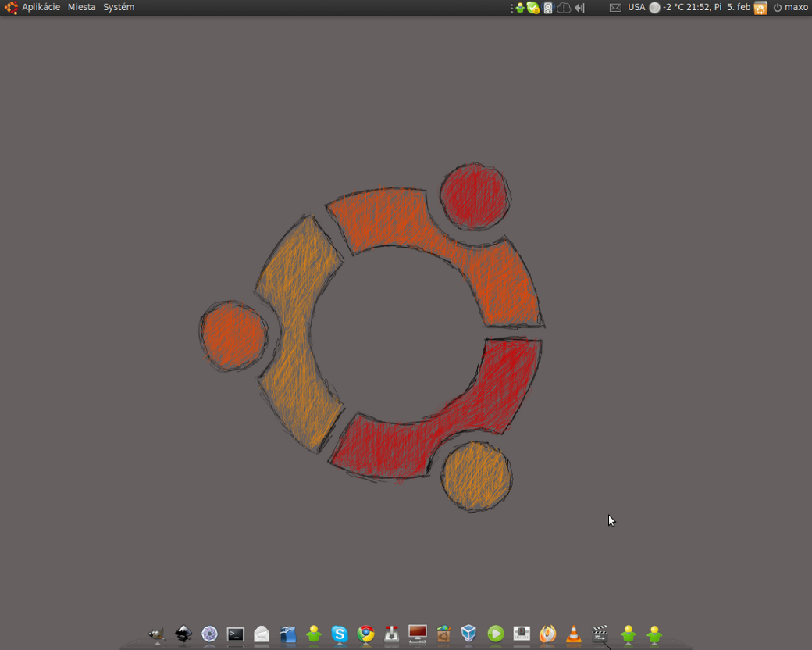Open the Miesta menu
This screenshot has width=812, height=650.
(82, 7)
